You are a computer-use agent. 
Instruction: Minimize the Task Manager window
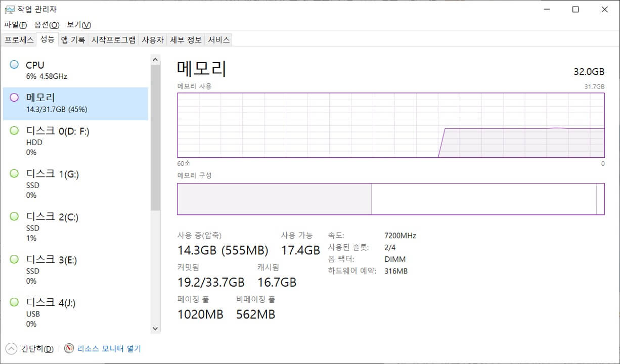[x=547, y=9]
